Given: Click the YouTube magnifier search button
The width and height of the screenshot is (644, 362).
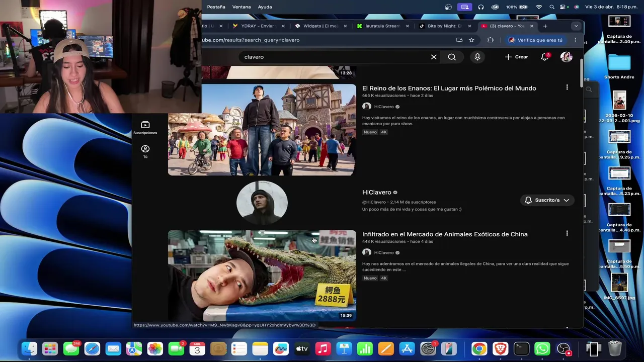Looking at the screenshot, I should 452,57.
